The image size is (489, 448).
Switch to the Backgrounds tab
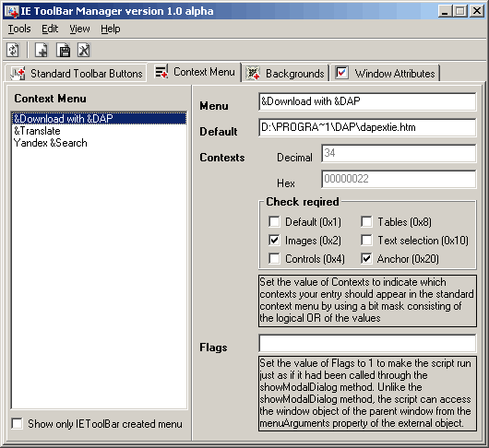tap(286, 73)
